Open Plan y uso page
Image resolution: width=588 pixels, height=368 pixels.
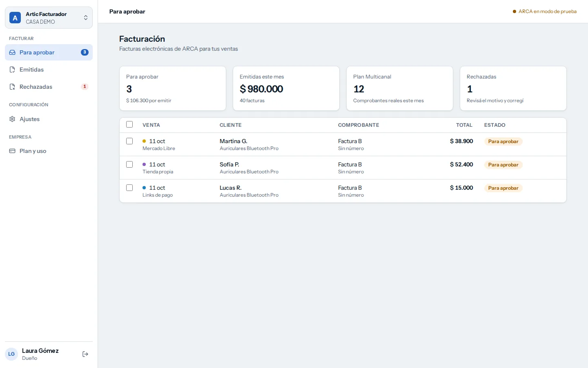(x=49, y=151)
